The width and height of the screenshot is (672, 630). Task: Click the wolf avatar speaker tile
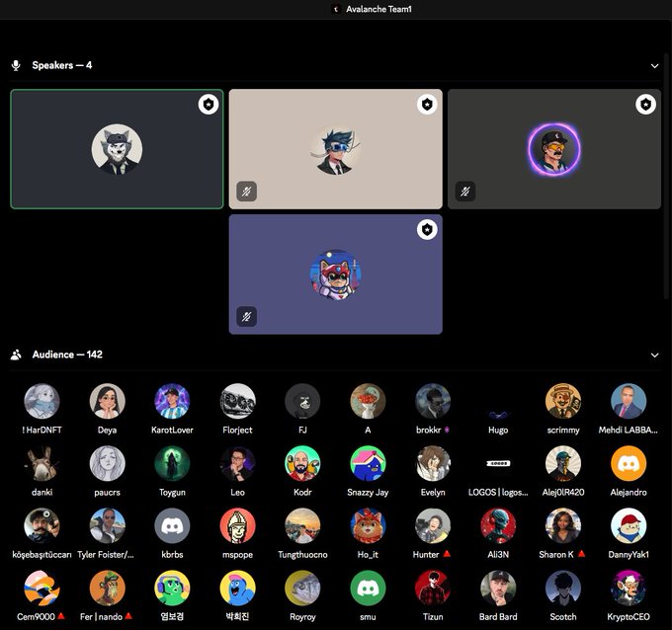117,149
